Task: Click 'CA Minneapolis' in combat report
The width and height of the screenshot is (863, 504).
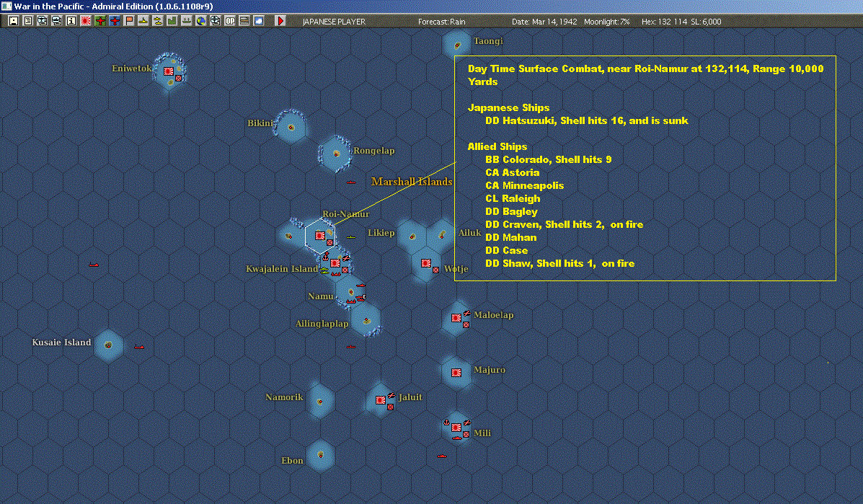Action: point(525,185)
